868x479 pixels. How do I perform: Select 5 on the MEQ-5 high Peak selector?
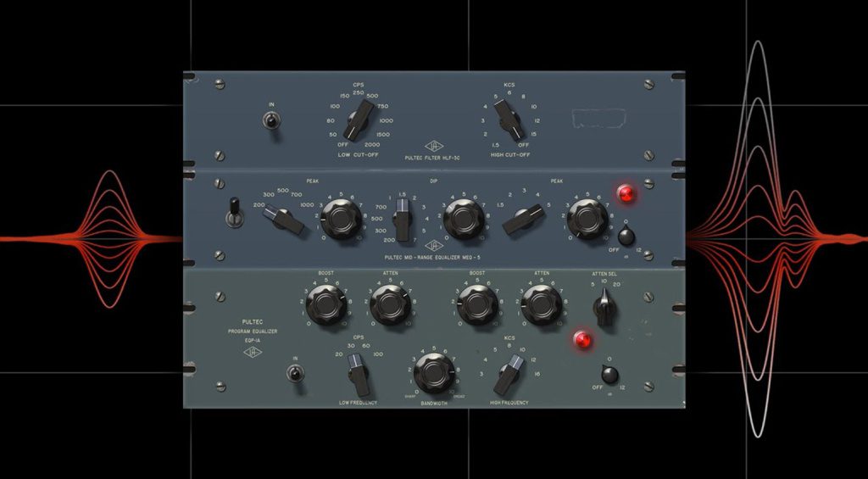click(548, 205)
